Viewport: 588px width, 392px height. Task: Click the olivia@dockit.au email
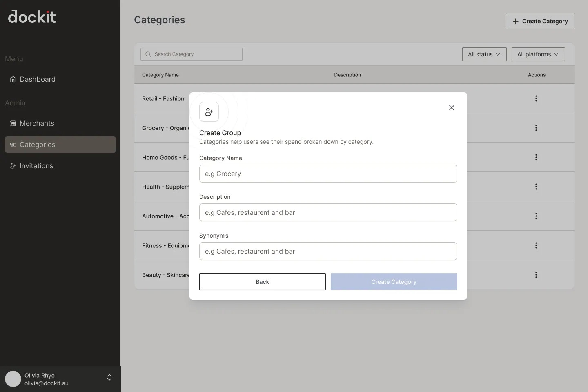point(47,383)
